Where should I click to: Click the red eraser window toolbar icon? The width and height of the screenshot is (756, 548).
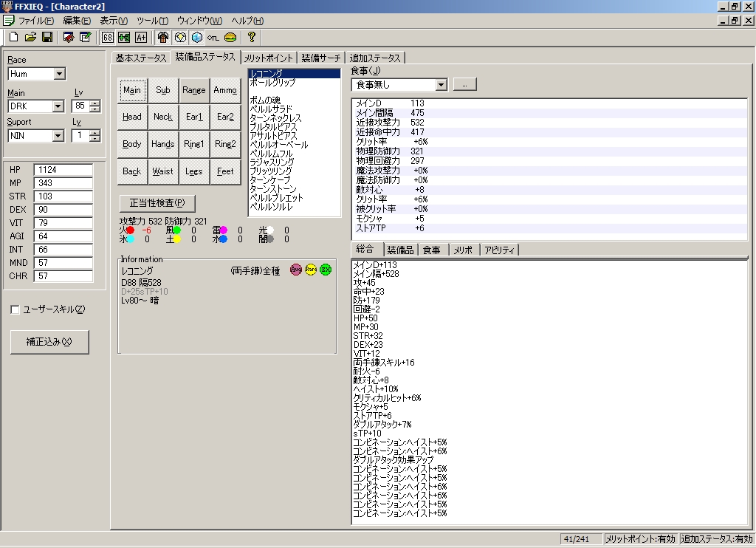69,37
